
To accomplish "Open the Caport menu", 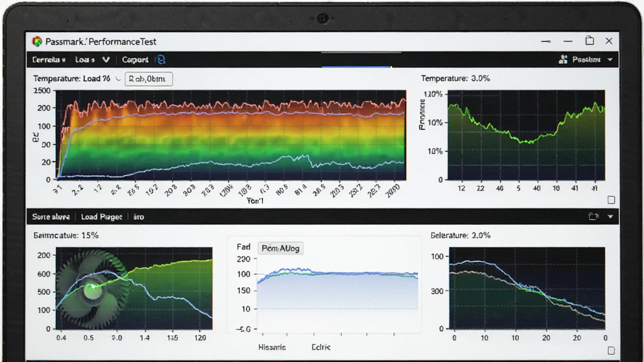I will point(135,60).
